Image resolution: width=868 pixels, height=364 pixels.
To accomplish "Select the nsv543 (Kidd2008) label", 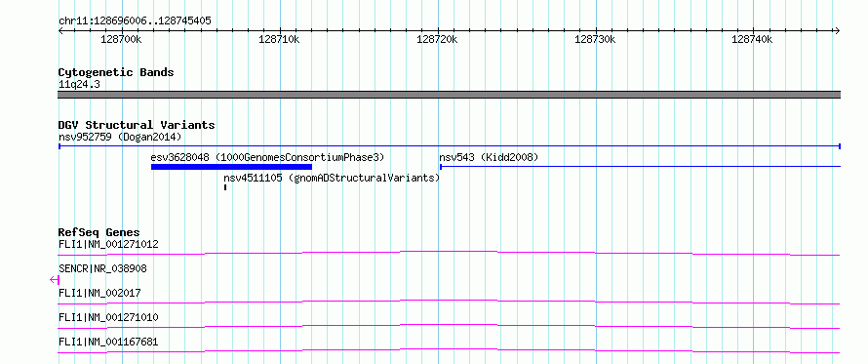I will pyautogui.click(x=489, y=157).
